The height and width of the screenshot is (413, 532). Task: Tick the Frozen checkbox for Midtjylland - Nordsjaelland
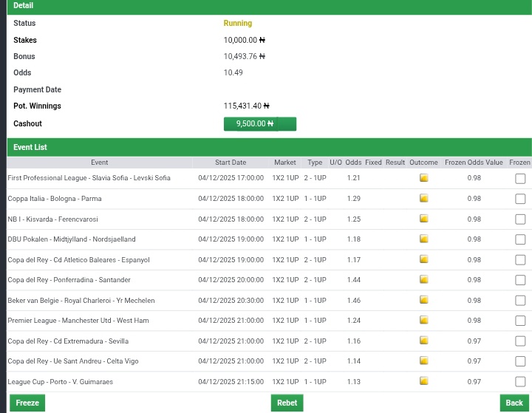(520, 239)
